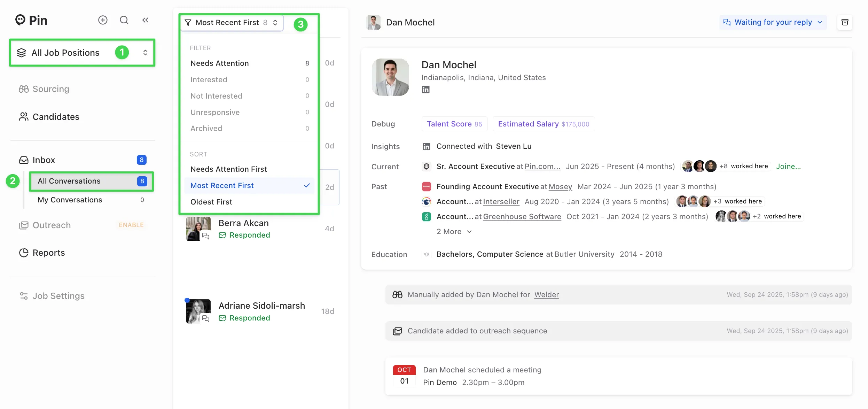Open the Welder job link

546,295
